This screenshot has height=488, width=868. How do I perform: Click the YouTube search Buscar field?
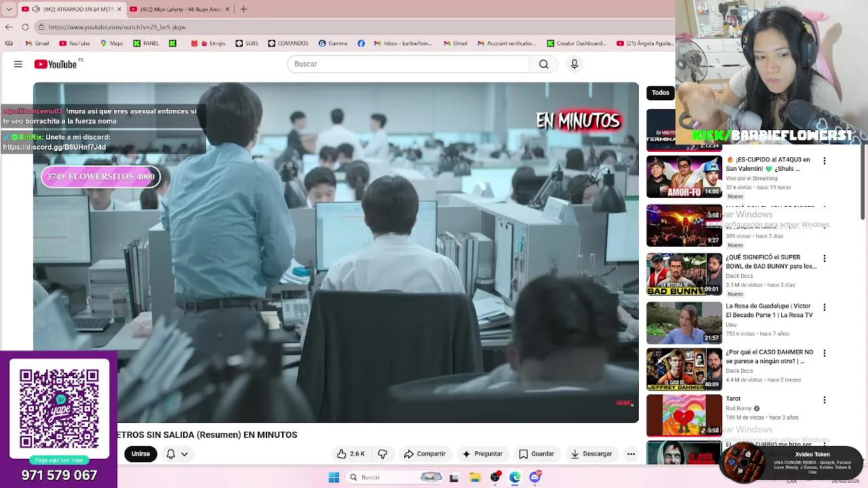[x=408, y=64]
